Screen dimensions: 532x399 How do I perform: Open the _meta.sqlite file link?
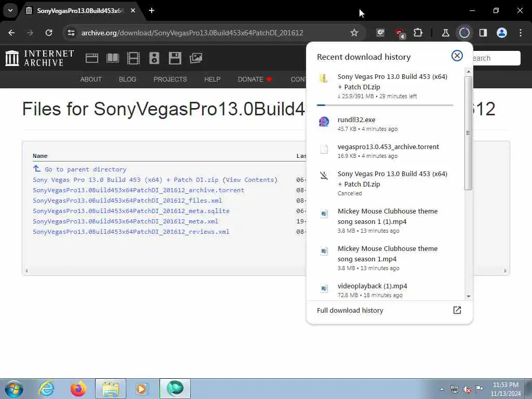pyautogui.click(x=131, y=211)
